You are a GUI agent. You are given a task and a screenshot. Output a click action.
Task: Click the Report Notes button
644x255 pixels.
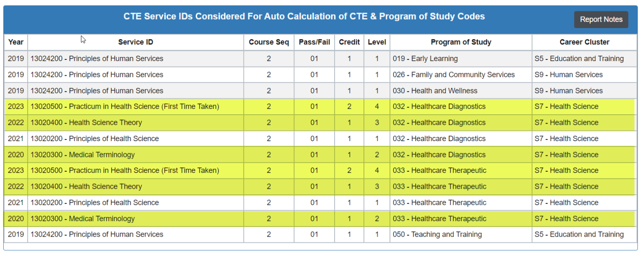click(601, 19)
